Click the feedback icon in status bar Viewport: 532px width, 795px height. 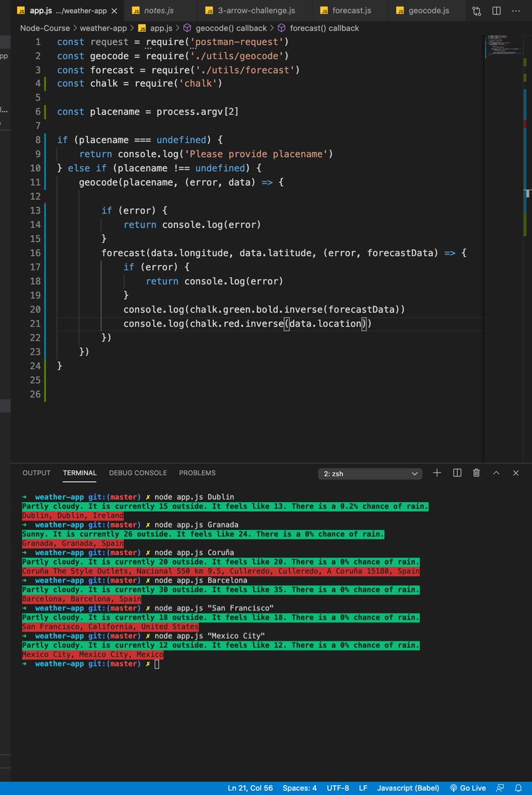click(x=499, y=788)
